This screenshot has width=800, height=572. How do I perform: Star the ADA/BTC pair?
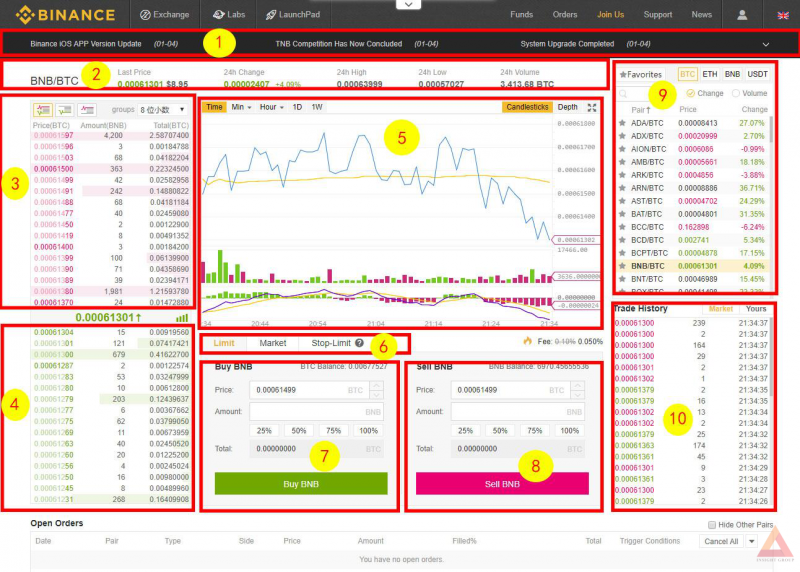(x=622, y=123)
